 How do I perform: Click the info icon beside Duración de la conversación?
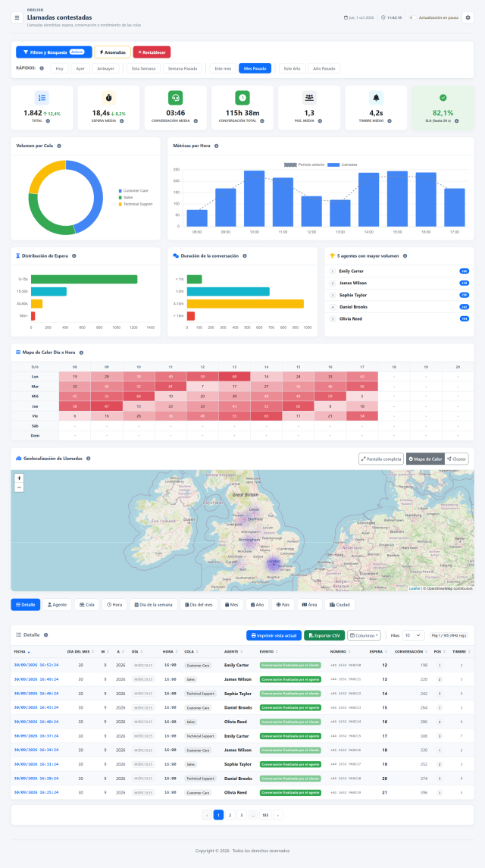point(244,255)
